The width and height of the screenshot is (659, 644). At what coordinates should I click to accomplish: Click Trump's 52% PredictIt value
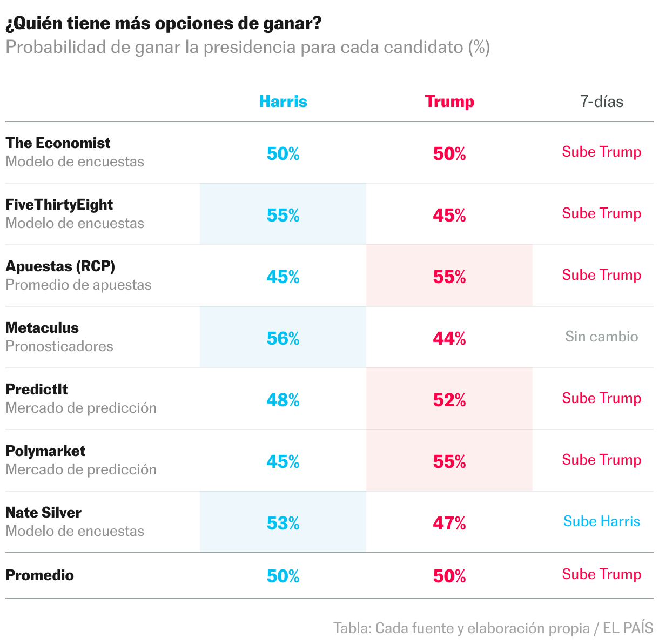pyautogui.click(x=449, y=400)
